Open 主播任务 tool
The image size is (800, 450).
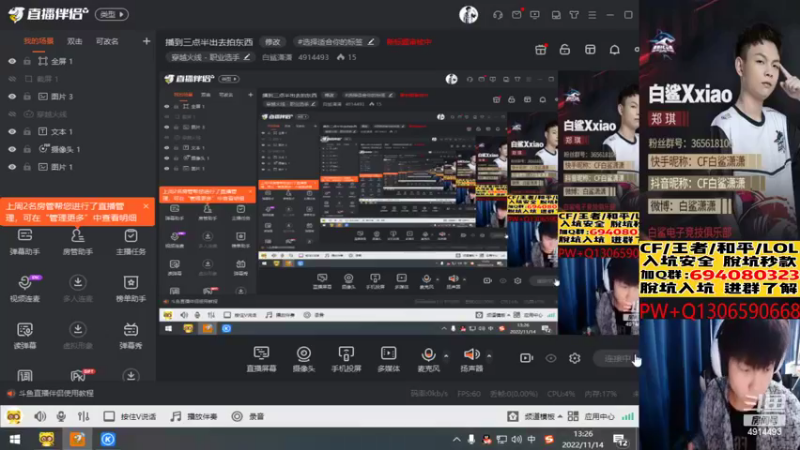(131, 242)
